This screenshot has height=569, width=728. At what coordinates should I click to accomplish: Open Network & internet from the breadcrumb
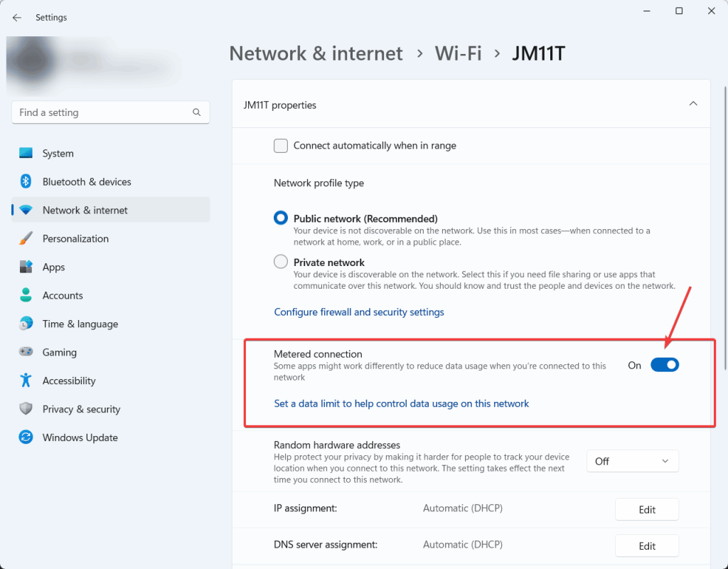pyautogui.click(x=316, y=53)
